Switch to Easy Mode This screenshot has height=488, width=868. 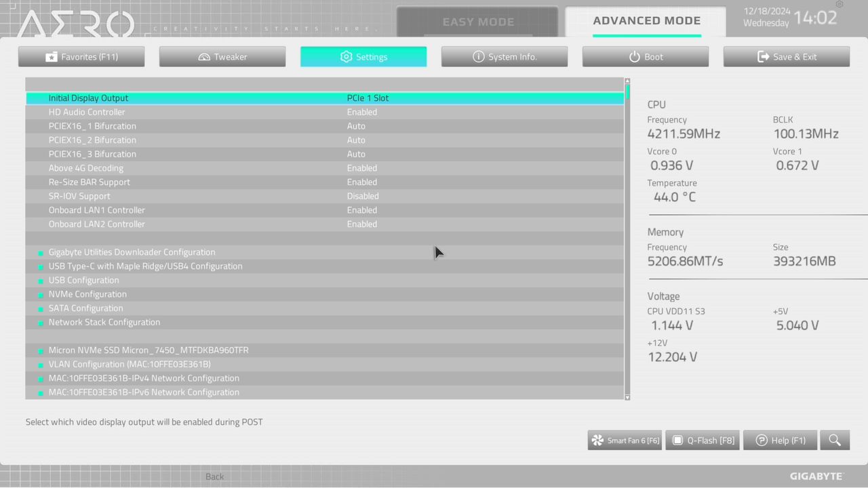pyautogui.click(x=477, y=22)
